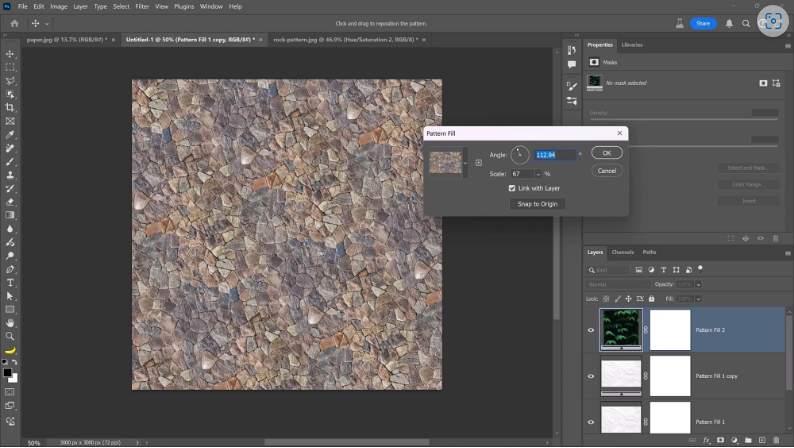Toggle lock all on layer
The width and height of the screenshot is (794, 448).
(652, 299)
